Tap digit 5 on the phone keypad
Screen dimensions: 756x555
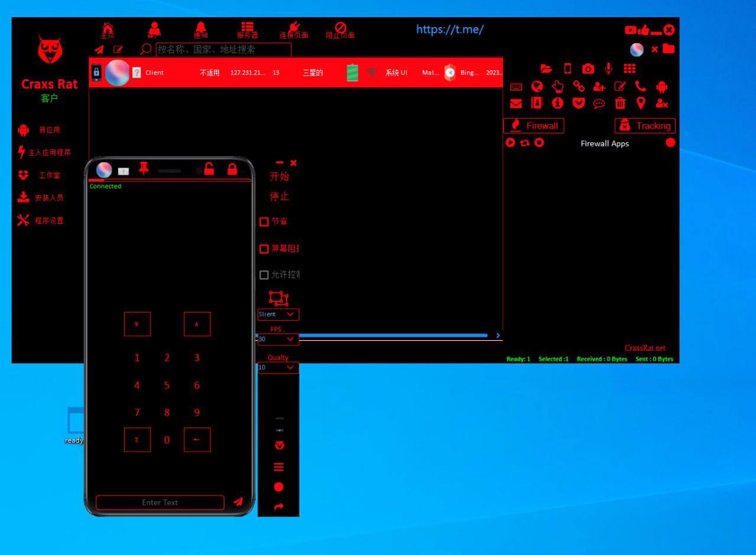167,386
